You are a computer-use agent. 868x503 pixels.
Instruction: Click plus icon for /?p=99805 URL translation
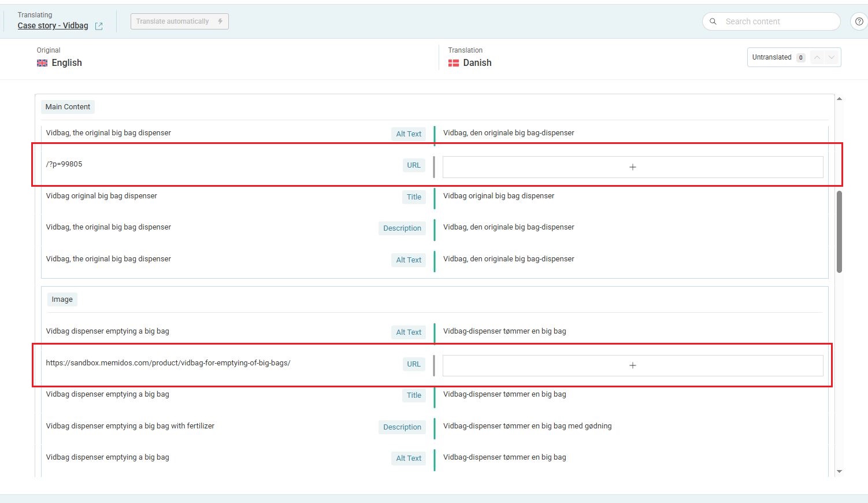coord(632,167)
